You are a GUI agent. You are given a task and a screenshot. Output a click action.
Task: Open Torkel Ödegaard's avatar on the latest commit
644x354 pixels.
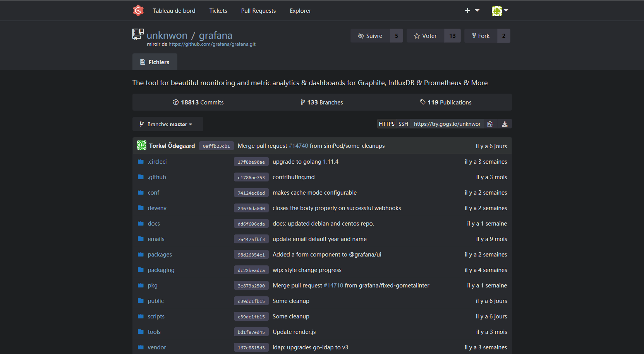pos(141,146)
